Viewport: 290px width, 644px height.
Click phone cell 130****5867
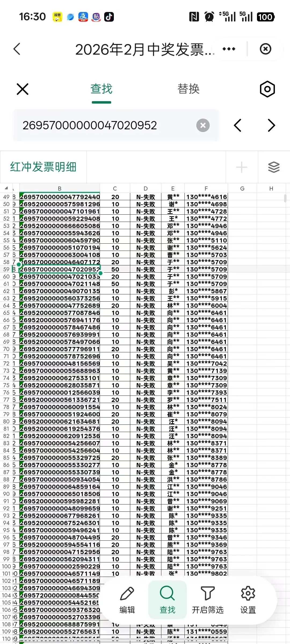(x=206, y=291)
